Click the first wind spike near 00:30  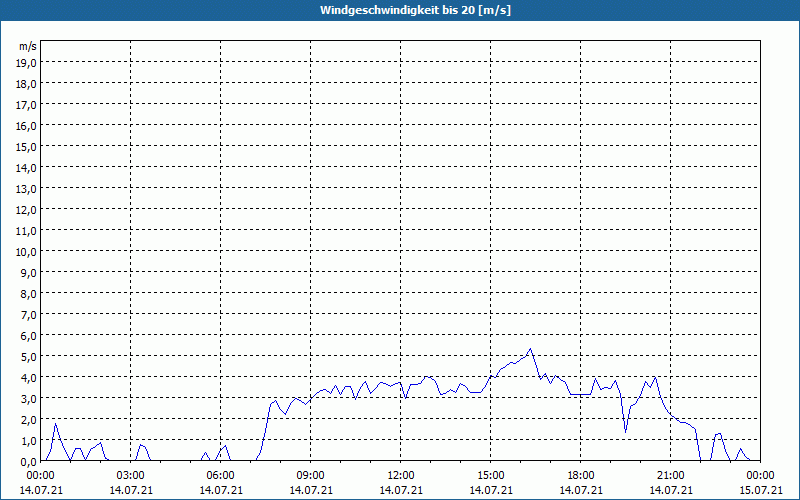[x=55, y=424]
